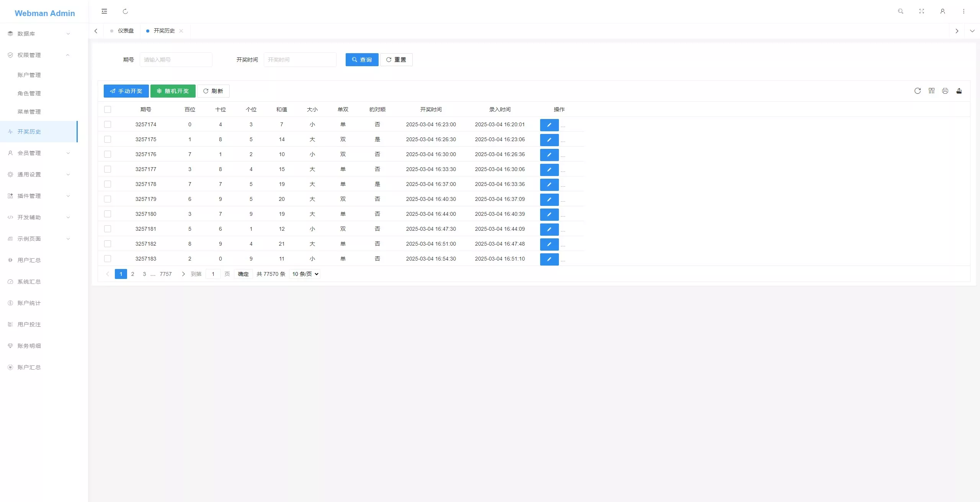980x502 pixels.
Task: Check the select-all header checkbox
Action: [x=108, y=109]
